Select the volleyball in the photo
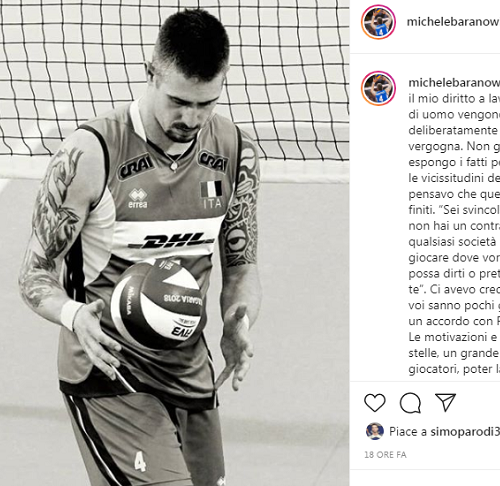The height and width of the screenshot is (486, 500). click(x=157, y=303)
